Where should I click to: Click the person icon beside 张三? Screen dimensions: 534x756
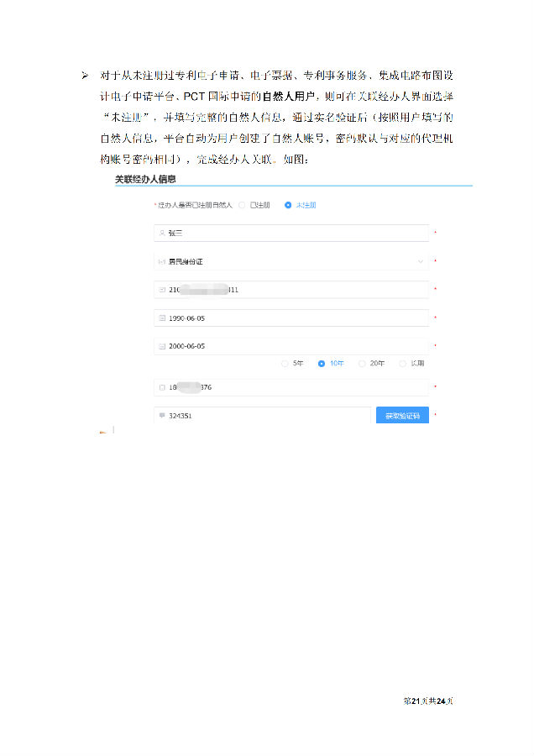pos(162,233)
